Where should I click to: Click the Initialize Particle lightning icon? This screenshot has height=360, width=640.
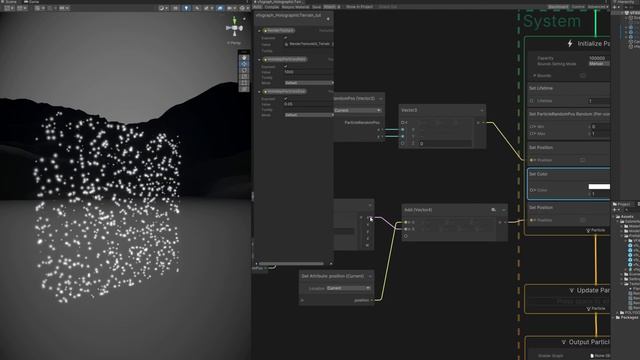(x=570, y=44)
